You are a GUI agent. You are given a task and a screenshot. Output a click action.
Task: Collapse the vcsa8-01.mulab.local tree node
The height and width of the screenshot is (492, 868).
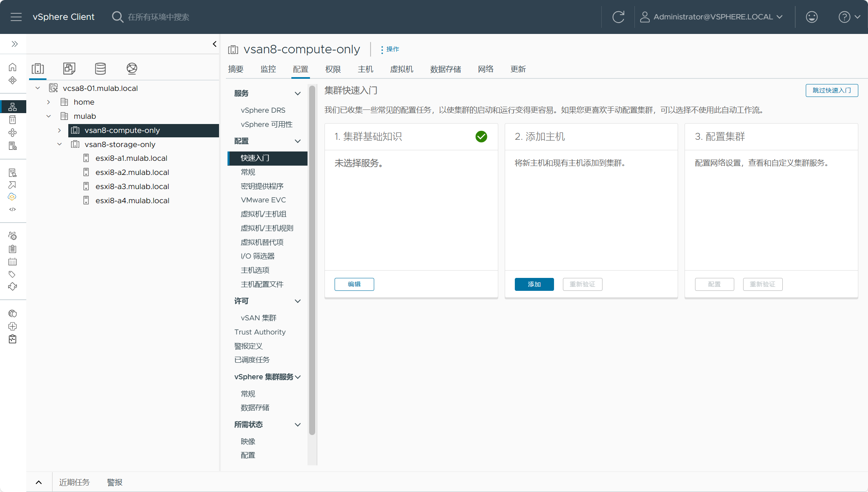38,88
